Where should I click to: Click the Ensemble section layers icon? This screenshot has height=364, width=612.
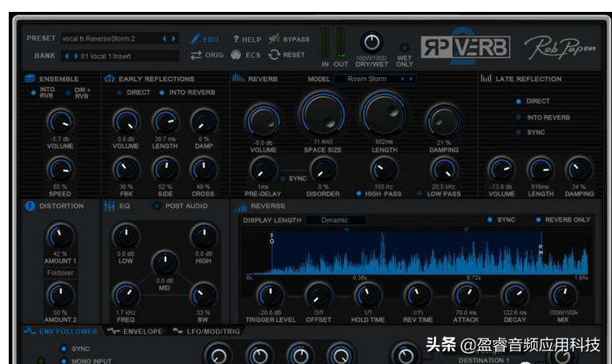click(30, 79)
